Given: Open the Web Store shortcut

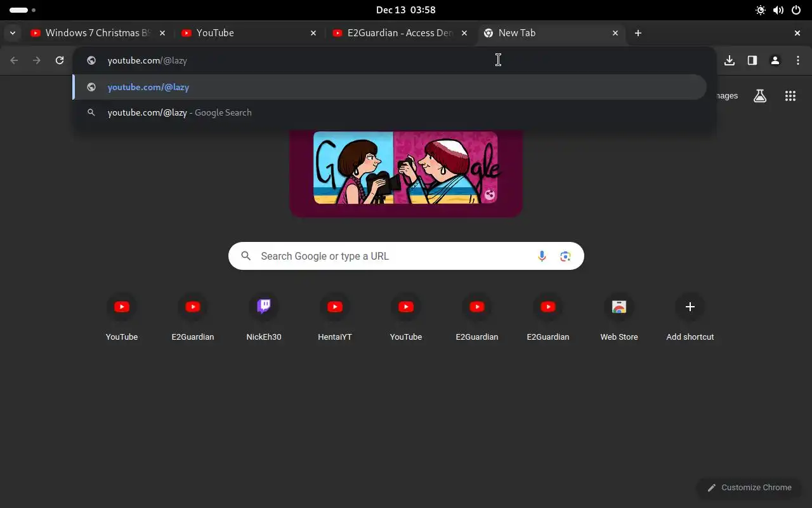Looking at the screenshot, I should [x=619, y=317].
